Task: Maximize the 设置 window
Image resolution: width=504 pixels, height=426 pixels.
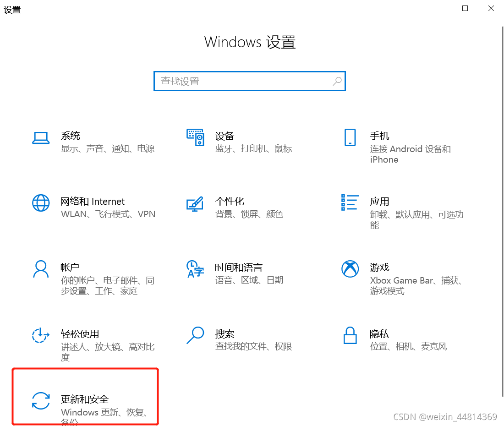Action: click(465, 8)
